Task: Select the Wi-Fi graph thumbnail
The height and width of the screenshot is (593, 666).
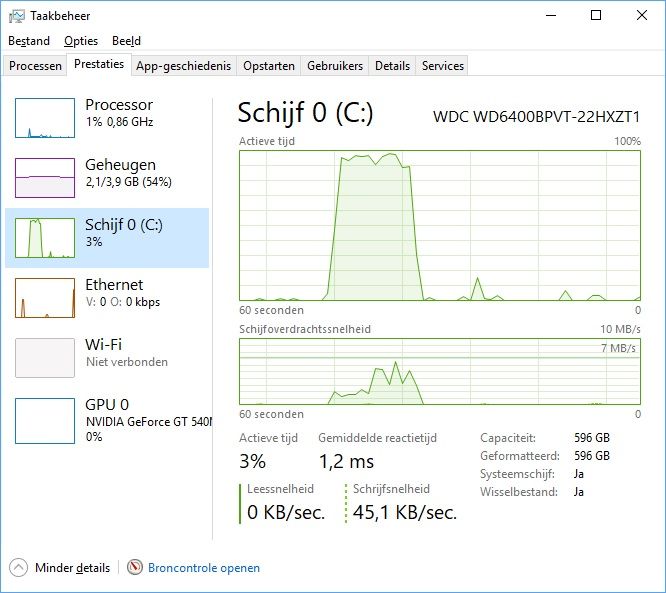Action: [x=45, y=358]
